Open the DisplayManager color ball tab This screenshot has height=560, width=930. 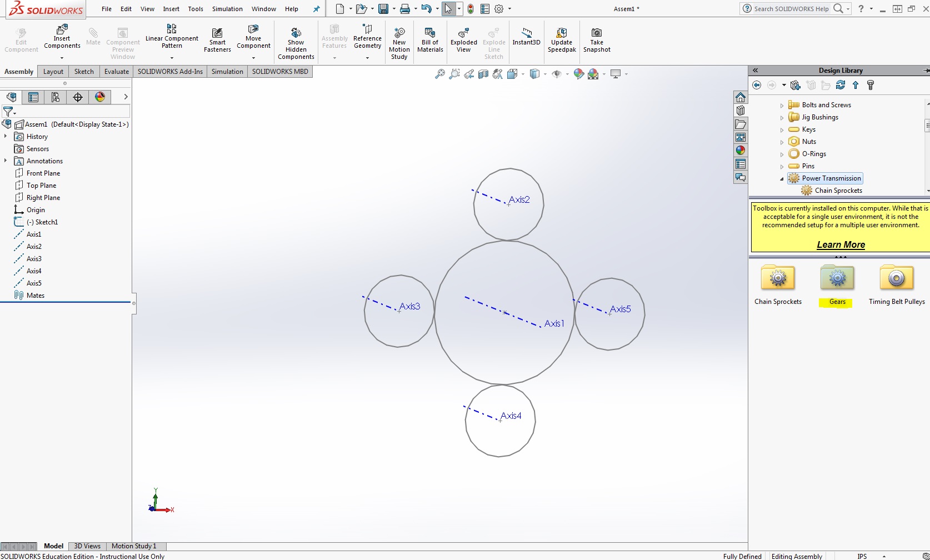(x=100, y=97)
